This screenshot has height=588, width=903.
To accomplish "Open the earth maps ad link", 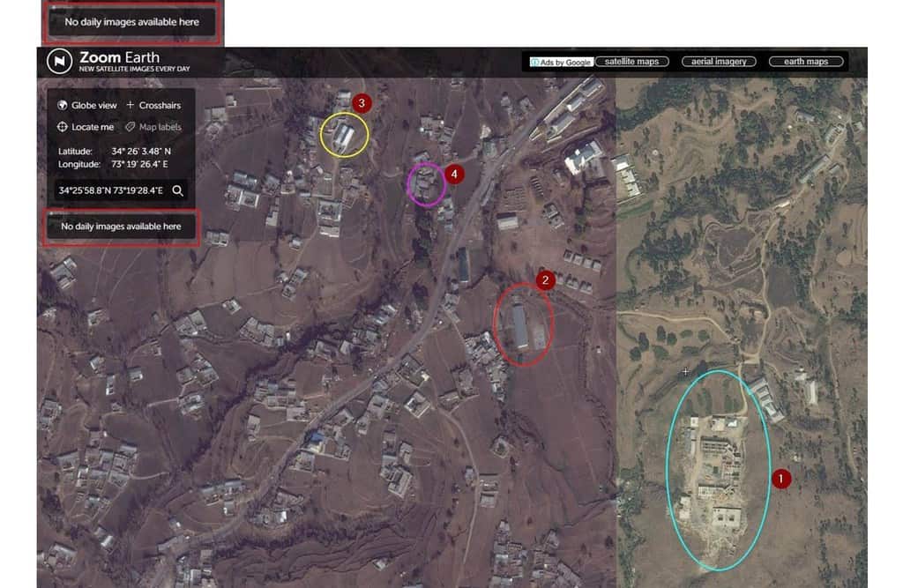I will click(806, 62).
